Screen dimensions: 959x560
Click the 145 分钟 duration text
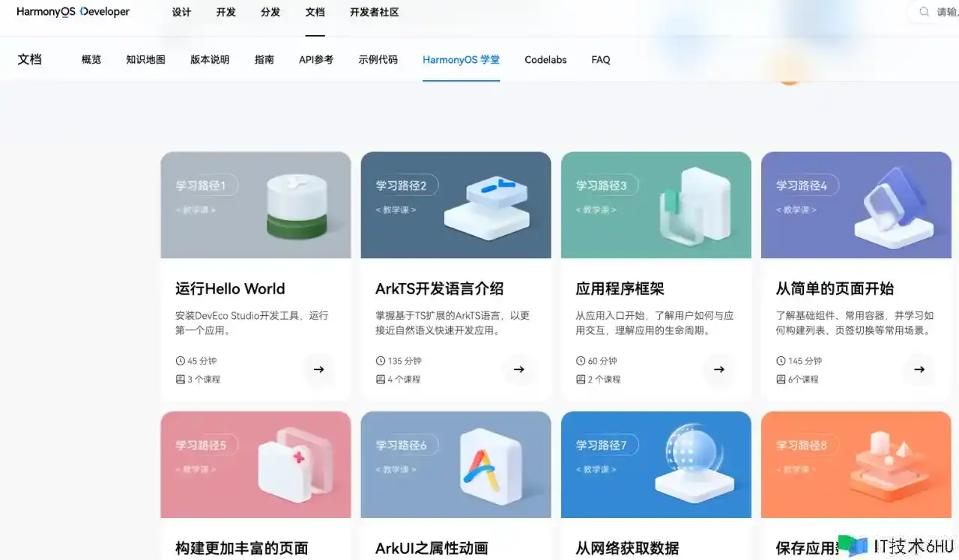click(805, 361)
